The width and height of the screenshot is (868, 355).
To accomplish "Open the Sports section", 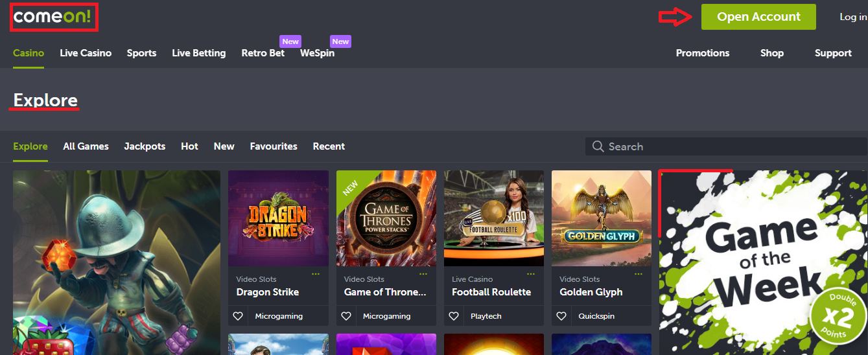I will tap(141, 53).
